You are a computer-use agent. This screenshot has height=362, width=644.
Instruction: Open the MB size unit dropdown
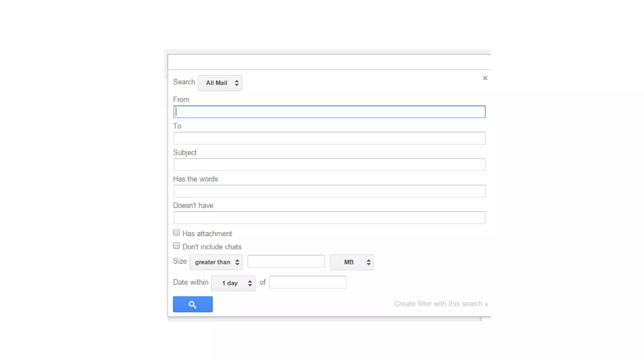(x=352, y=262)
